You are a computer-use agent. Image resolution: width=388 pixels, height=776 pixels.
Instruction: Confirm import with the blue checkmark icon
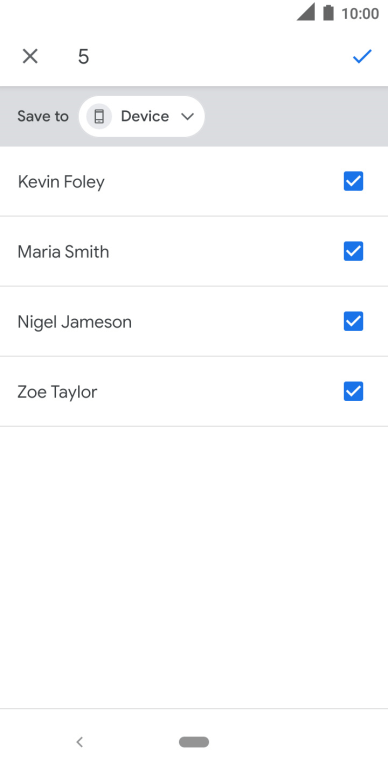(362, 56)
